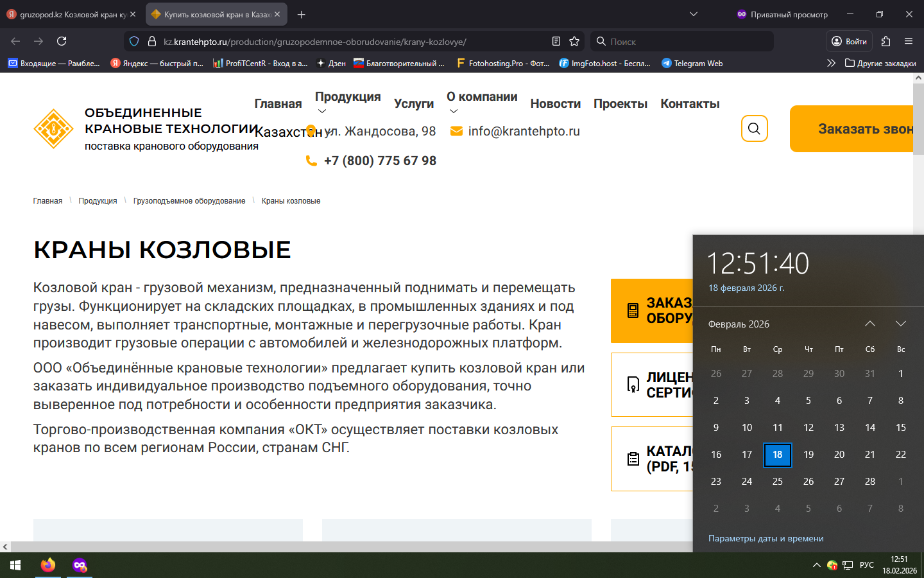Open the Firefox extensions puzzle icon
The image size is (924, 578).
point(886,41)
